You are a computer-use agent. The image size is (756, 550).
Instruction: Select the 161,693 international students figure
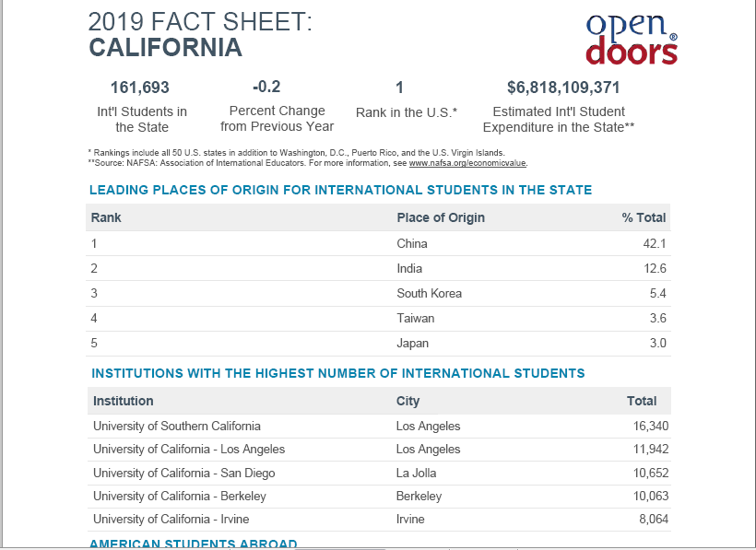coord(140,88)
